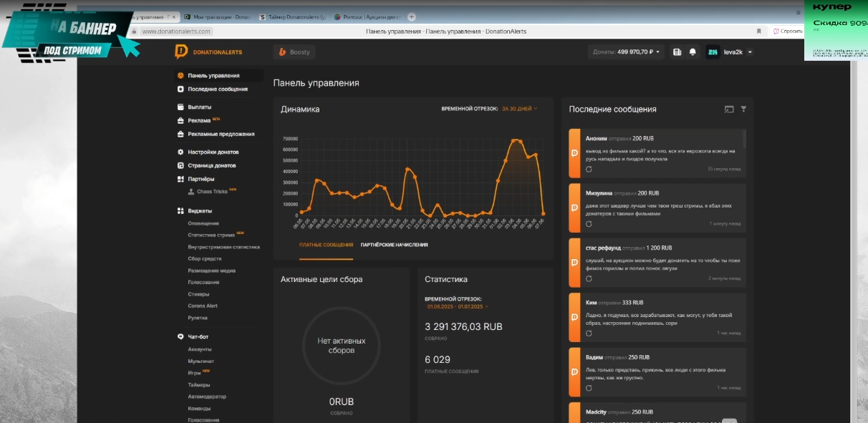Click the sender name 'Мизулина'
This screenshot has width=868, height=423.
[597, 193]
